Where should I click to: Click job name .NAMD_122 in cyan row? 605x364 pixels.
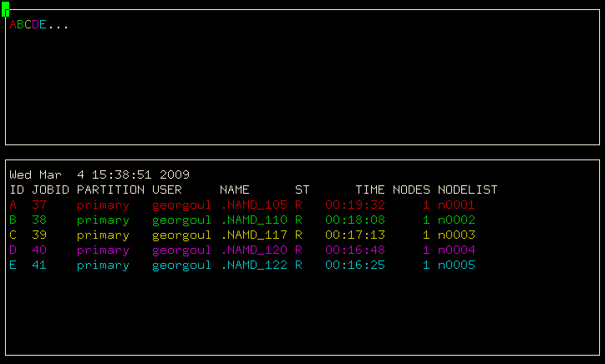point(254,265)
